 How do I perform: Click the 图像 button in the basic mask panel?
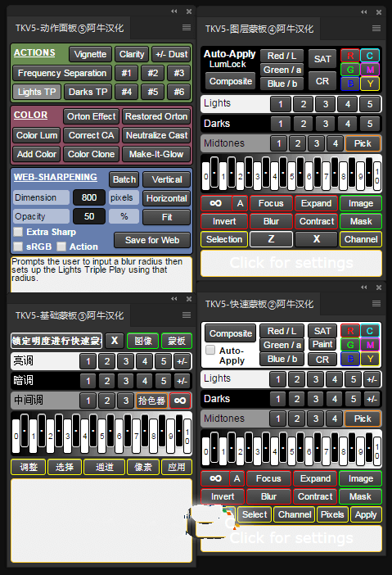pyautogui.click(x=143, y=341)
